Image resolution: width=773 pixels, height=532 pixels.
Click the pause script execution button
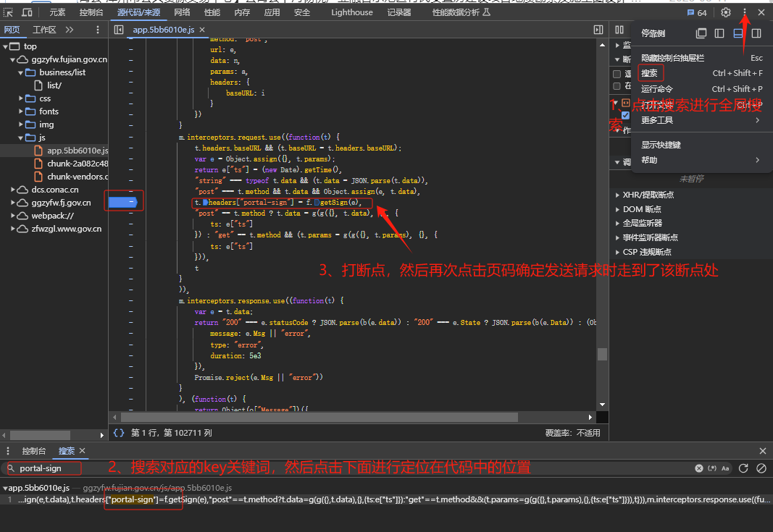tap(619, 30)
